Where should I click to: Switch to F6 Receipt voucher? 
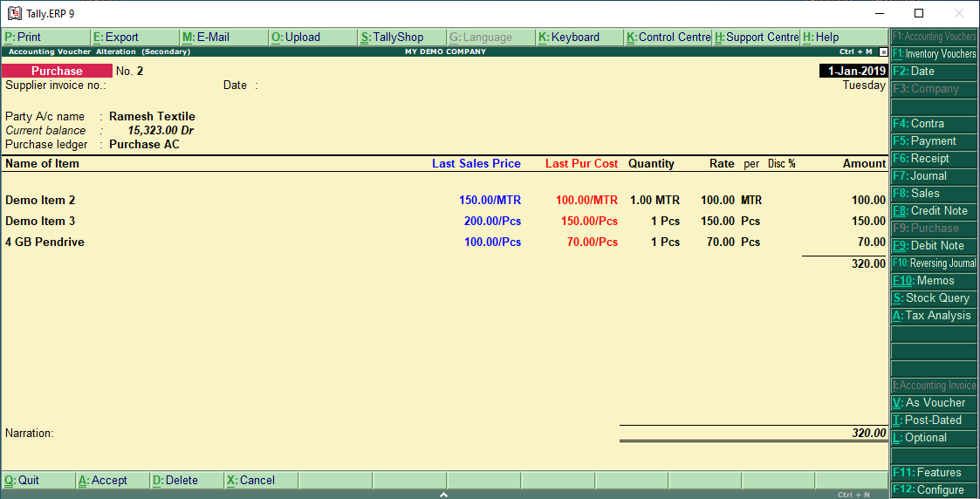934,159
